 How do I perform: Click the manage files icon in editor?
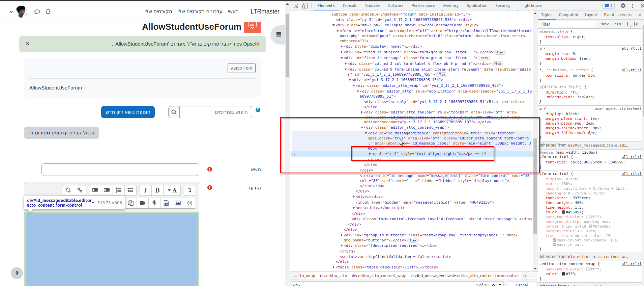(x=131, y=203)
